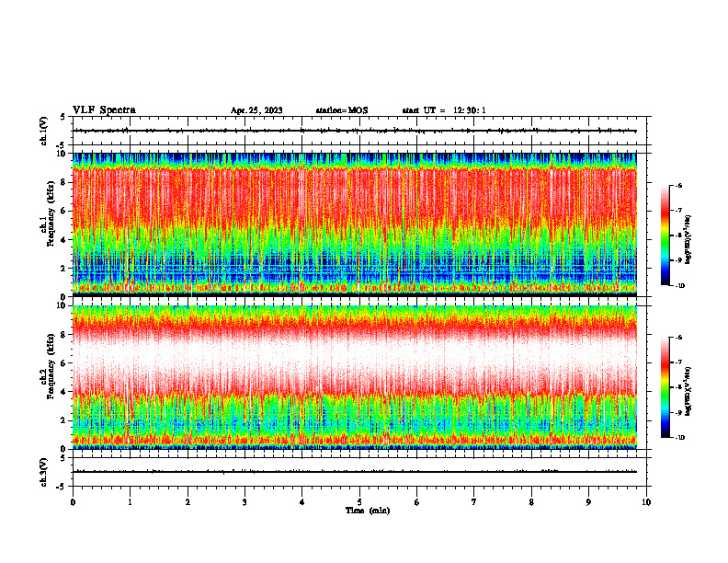Click the -8 tick on ch.1 colorbar
The width and height of the screenshot is (728, 563).
click(678, 236)
